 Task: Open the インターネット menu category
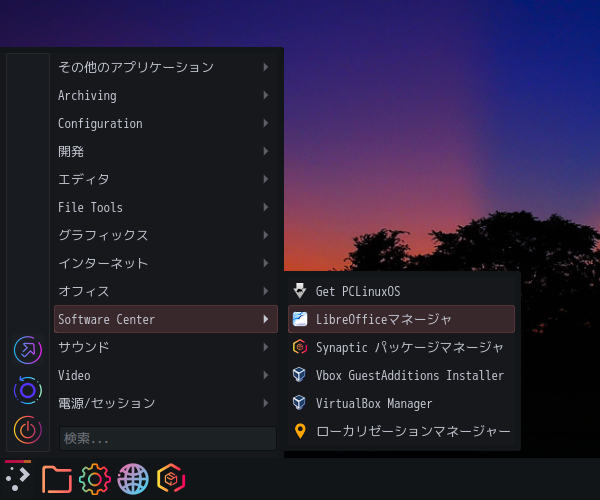(166, 263)
